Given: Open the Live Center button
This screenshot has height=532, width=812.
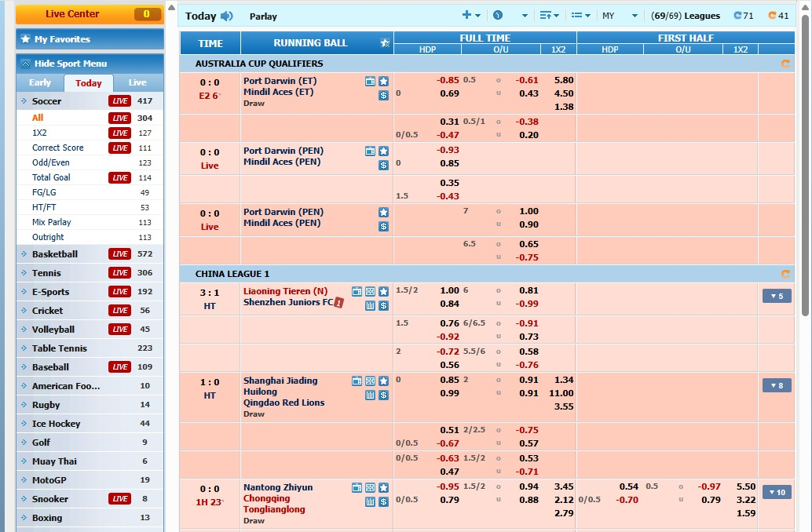Looking at the screenshot, I should click(x=90, y=14).
